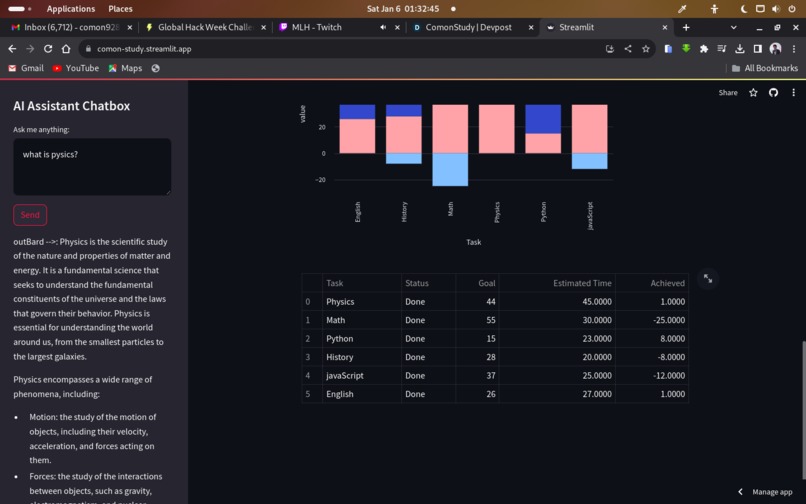The width and height of the screenshot is (806, 504).
Task: Open the media controls icon in the toolbar
Action: click(x=722, y=49)
